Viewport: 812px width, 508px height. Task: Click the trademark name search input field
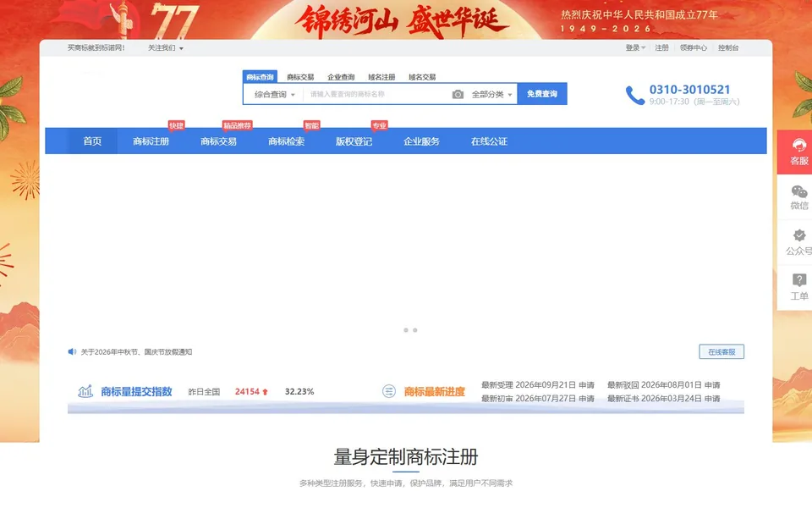pos(376,94)
